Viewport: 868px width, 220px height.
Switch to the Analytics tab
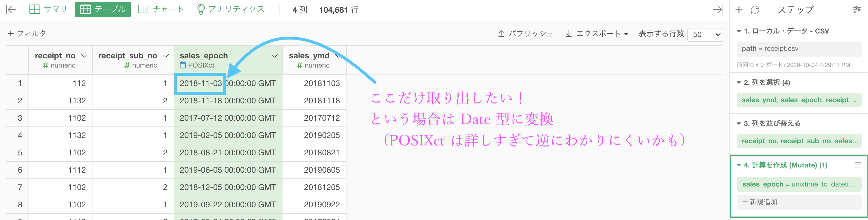tap(231, 10)
